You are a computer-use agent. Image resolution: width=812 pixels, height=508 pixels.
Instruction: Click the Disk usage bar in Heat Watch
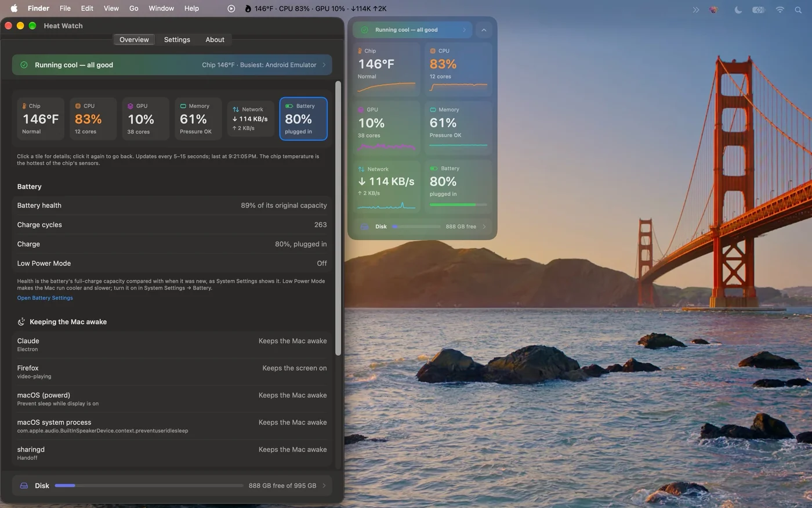coord(149,485)
